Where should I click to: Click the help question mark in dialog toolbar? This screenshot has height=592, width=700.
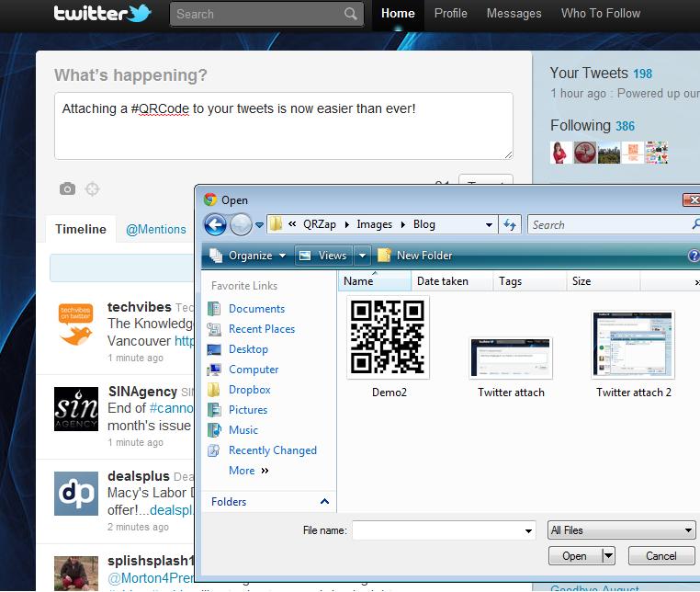point(694,256)
